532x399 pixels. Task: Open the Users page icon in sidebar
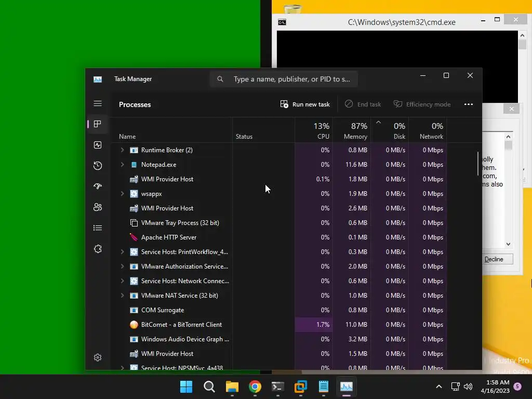click(97, 207)
